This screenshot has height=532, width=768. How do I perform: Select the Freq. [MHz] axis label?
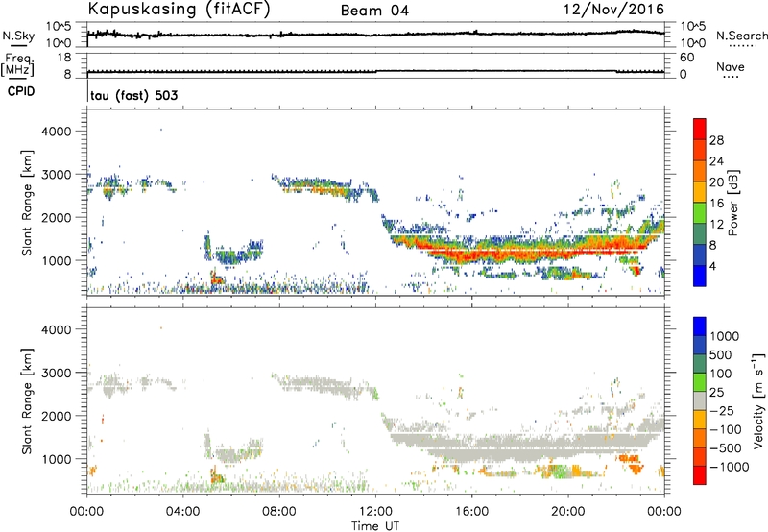pos(17,65)
